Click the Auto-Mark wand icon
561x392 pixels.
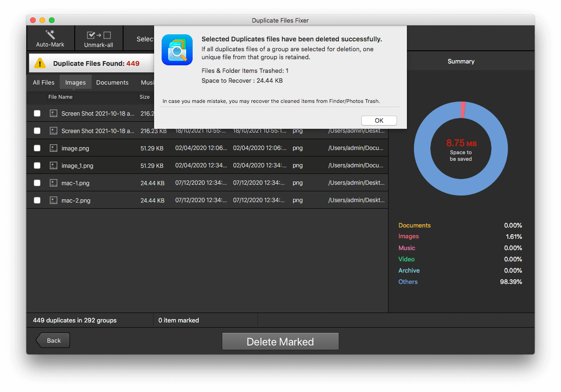(50, 34)
